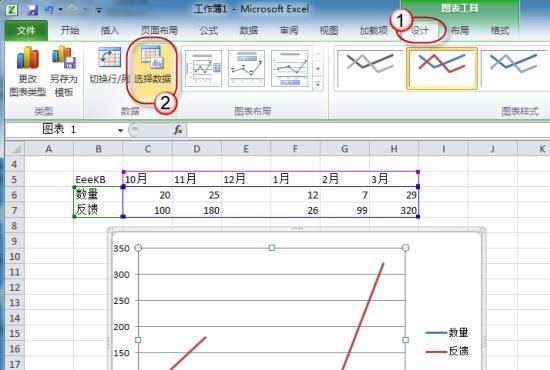Open the Customize Quick Access Toolbar dropdown
This screenshot has height=370, width=550.
click(x=99, y=11)
